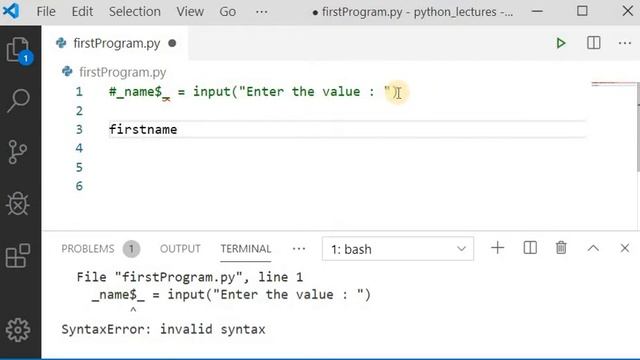Image resolution: width=640 pixels, height=360 pixels.
Task: Open the Go menu
Action: click(x=227, y=11)
